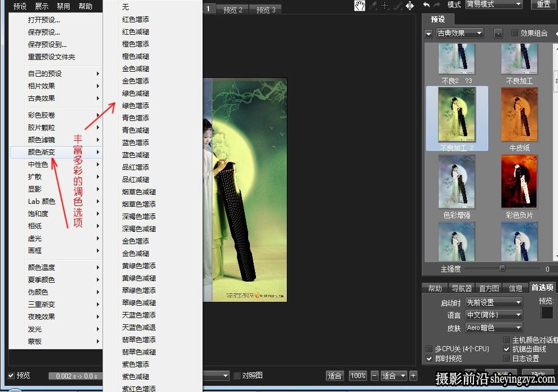Enable the 对照图 checkbox

[x=236, y=375]
